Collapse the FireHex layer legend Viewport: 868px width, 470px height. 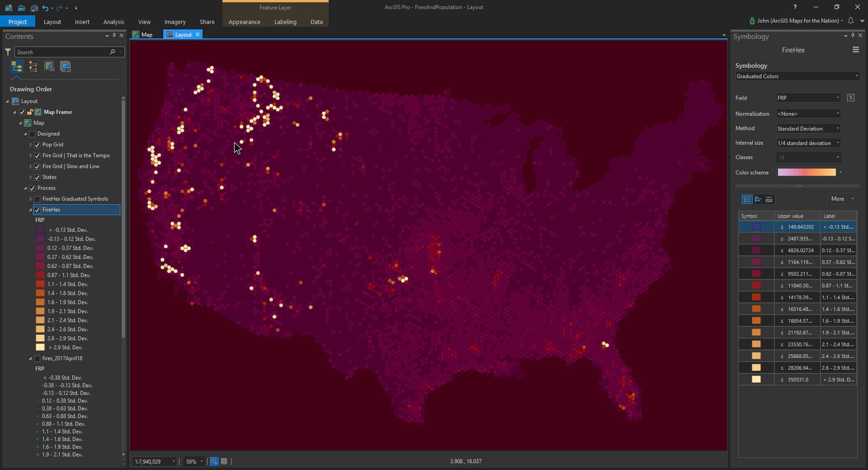point(31,210)
